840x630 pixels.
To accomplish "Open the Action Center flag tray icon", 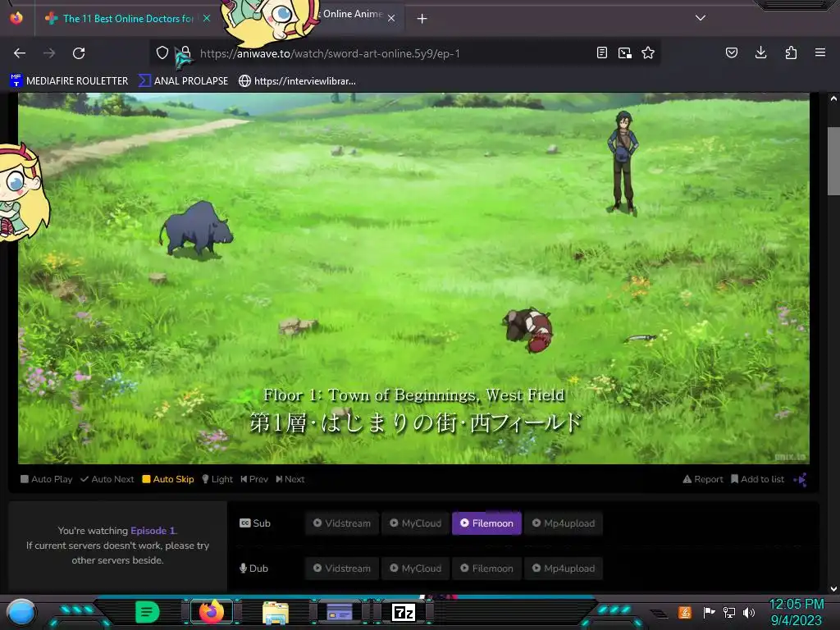I will coord(710,612).
